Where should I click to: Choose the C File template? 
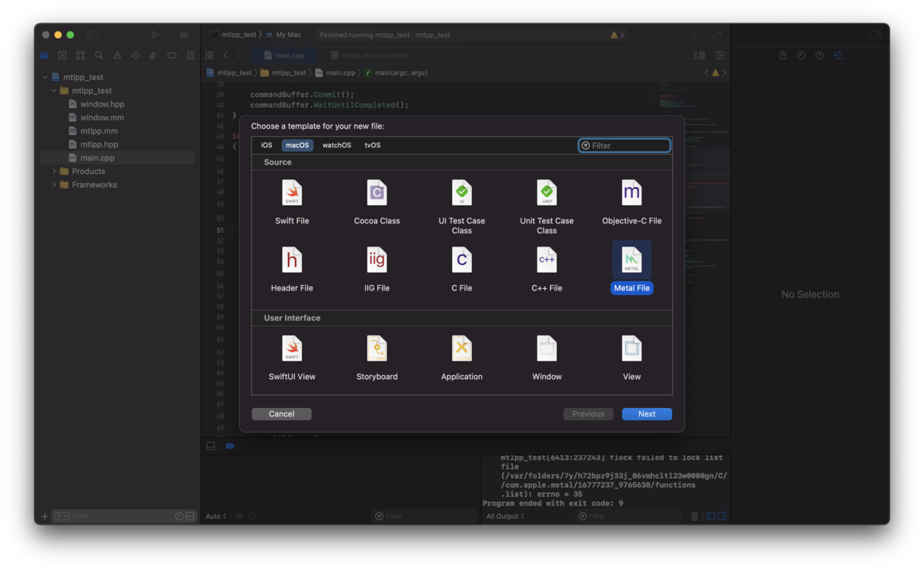point(462,269)
